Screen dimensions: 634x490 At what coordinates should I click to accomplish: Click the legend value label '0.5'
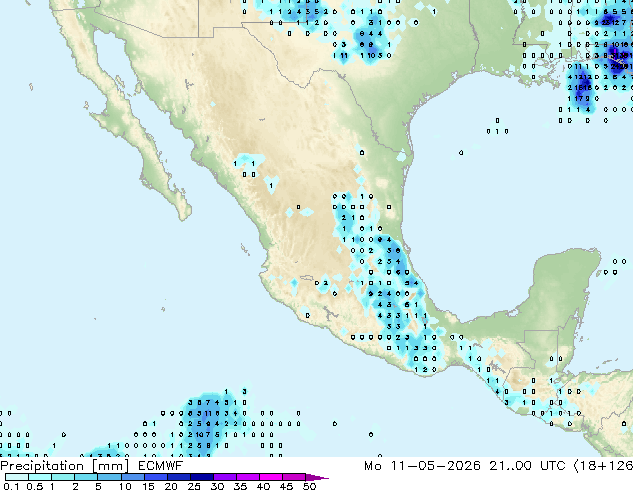click(x=34, y=486)
